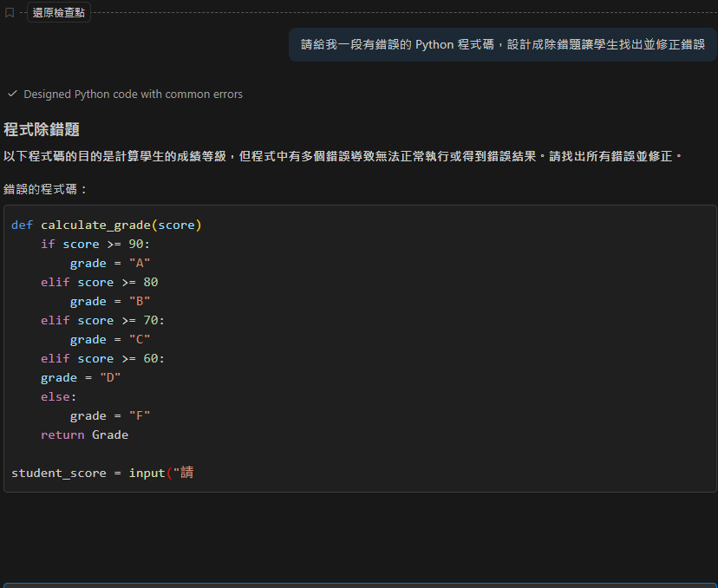
Task: Click the elif score >= 80 line
Action: point(99,283)
